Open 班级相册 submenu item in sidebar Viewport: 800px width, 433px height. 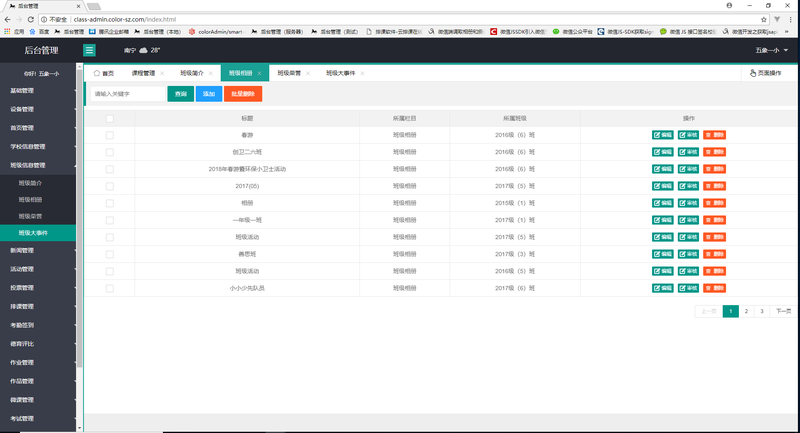coord(38,199)
